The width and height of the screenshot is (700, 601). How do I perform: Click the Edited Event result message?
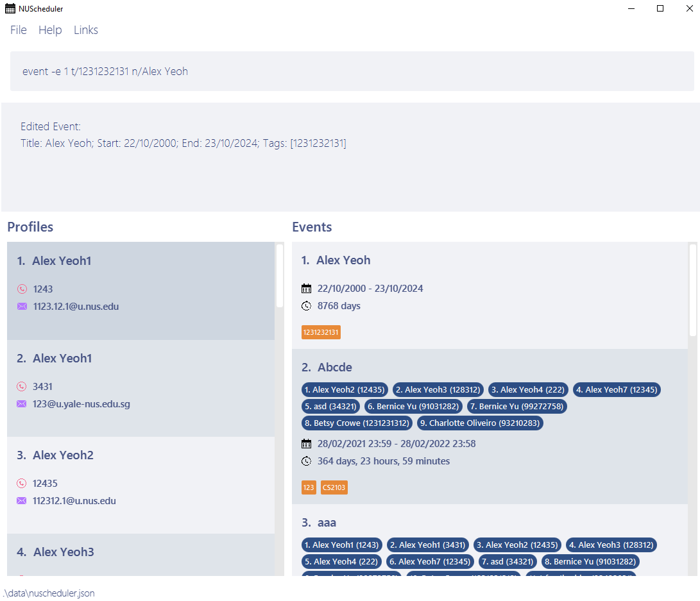[184, 135]
